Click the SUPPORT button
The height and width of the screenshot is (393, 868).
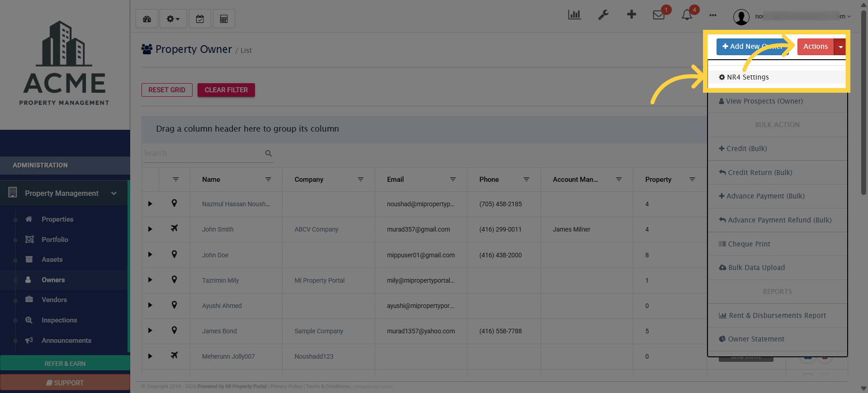pos(65,383)
